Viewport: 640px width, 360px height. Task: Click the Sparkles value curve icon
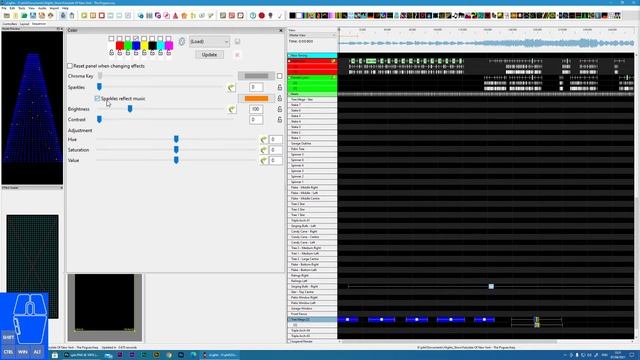(231, 87)
